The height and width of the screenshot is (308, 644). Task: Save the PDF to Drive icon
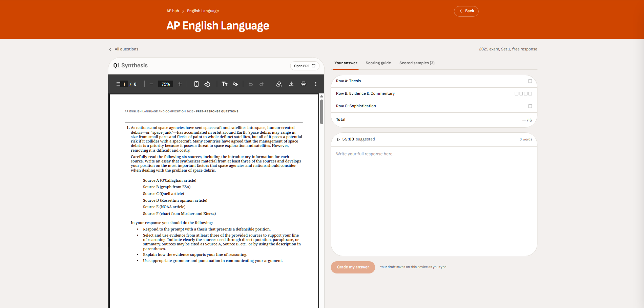pyautogui.click(x=279, y=84)
